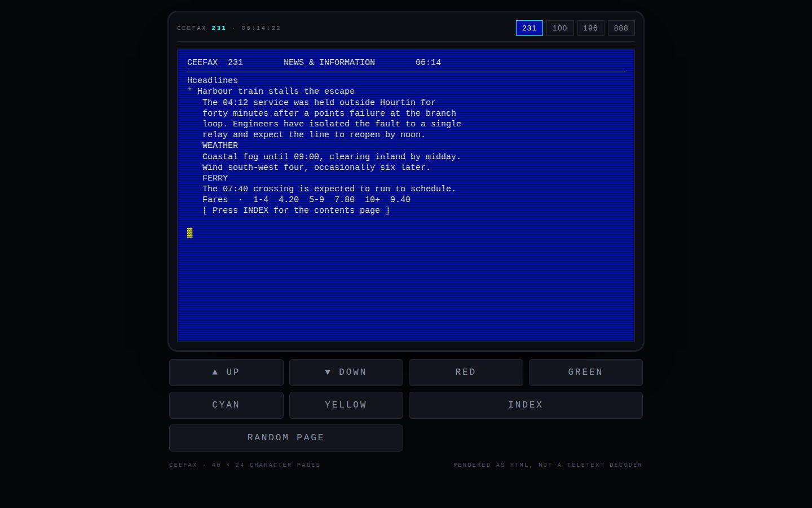Open page 196 tab
This screenshot has width=812, height=508.
point(590,28)
